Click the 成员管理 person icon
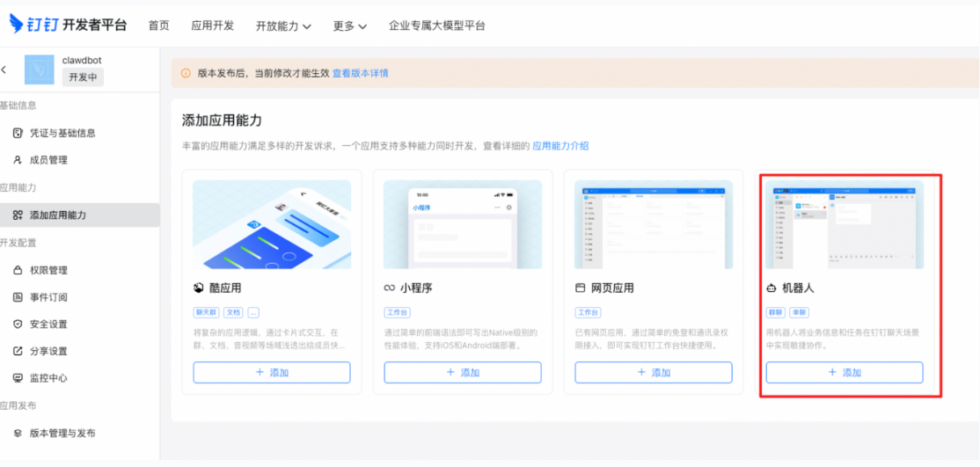The width and height of the screenshot is (980, 467). pos(18,160)
